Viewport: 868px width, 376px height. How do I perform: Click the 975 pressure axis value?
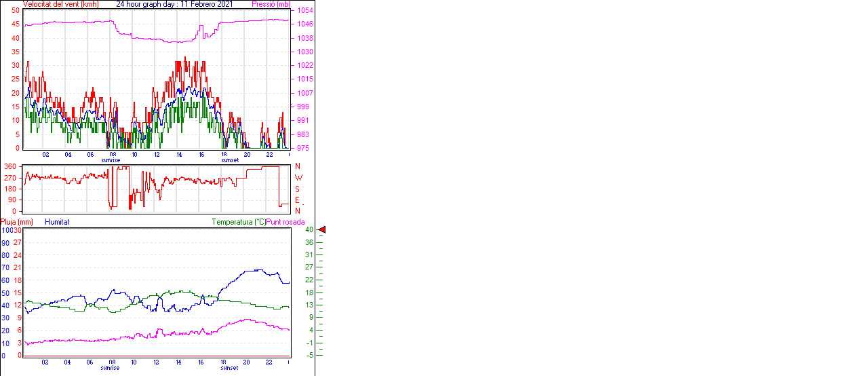click(302, 148)
